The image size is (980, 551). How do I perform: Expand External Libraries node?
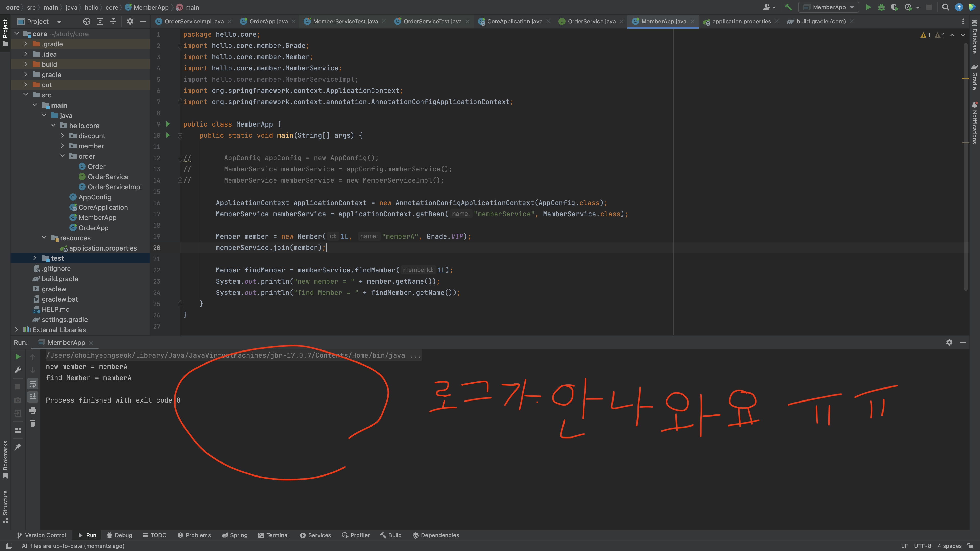click(x=16, y=330)
